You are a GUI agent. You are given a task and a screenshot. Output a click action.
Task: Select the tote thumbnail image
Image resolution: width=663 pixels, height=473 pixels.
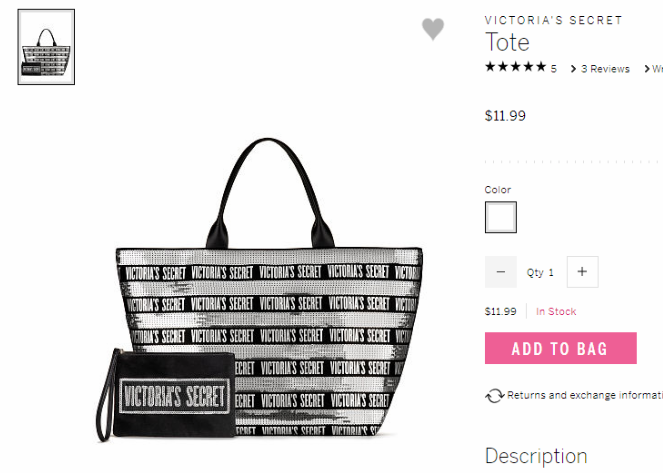pos(46,47)
